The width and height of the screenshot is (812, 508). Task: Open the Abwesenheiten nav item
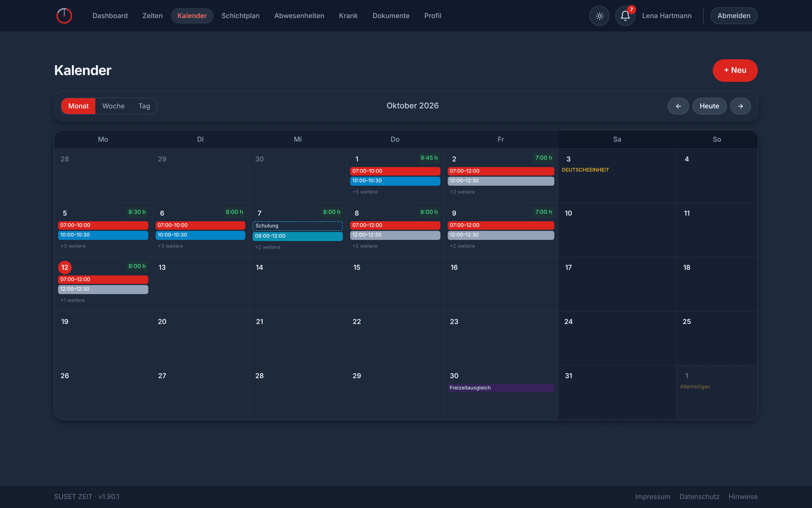point(299,16)
